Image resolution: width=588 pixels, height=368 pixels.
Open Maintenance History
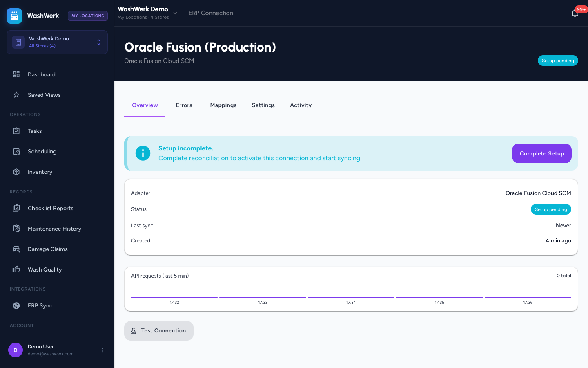[57, 229]
